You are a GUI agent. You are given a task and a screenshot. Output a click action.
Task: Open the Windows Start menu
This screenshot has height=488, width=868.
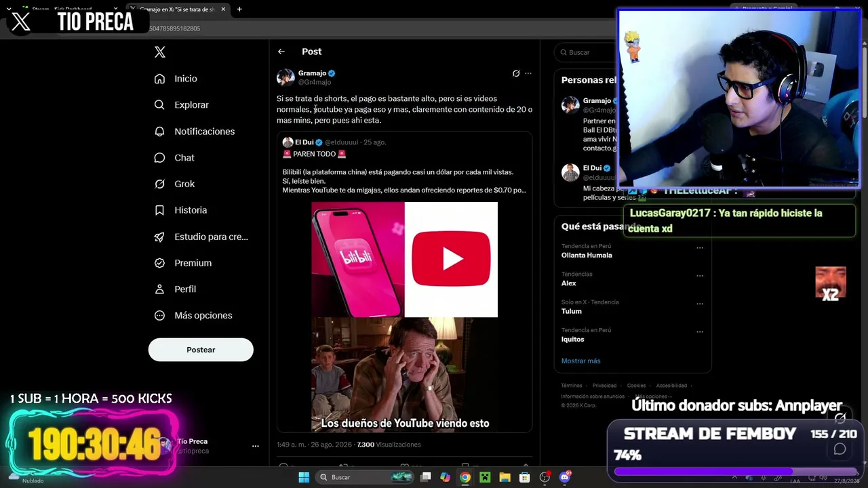304,477
